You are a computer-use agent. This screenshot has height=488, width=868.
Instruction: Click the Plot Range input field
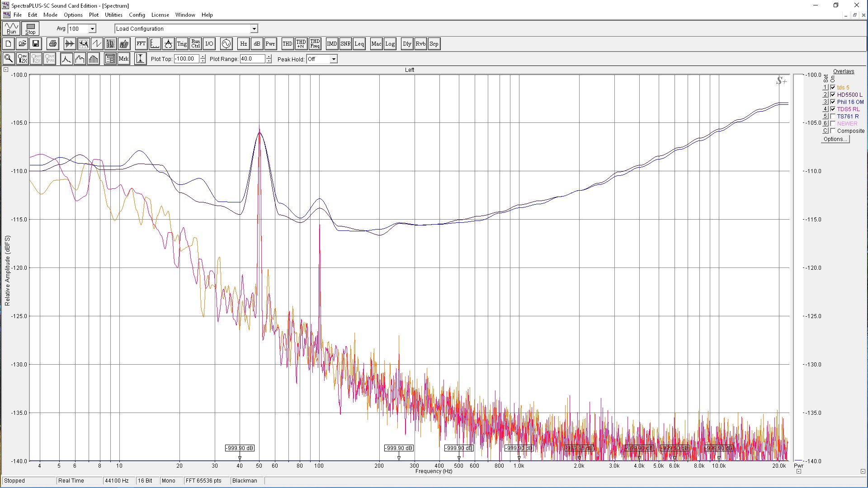point(253,59)
